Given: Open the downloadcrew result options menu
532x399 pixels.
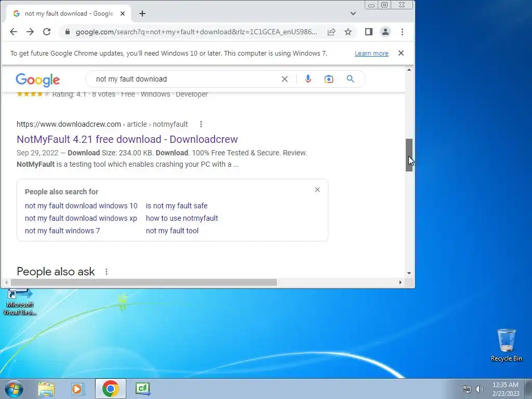Looking at the screenshot, I should click(x=201, y=124).
